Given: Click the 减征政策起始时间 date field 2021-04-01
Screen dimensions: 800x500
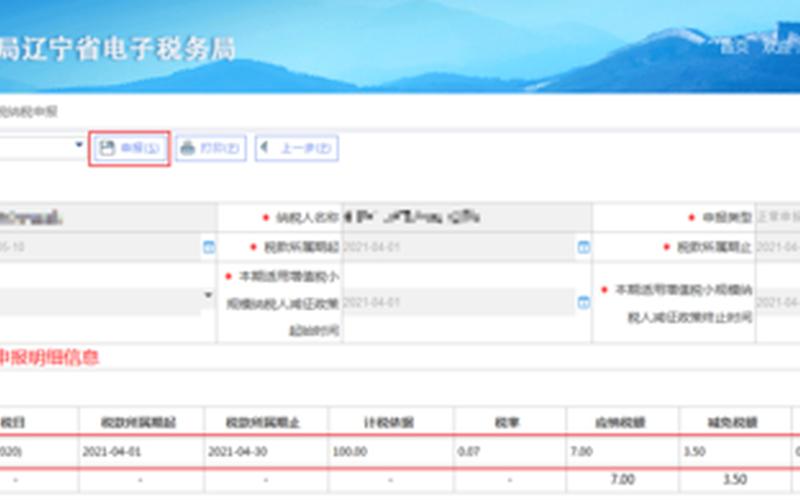Looking at the screenshot, I should (x=459, y=302).
